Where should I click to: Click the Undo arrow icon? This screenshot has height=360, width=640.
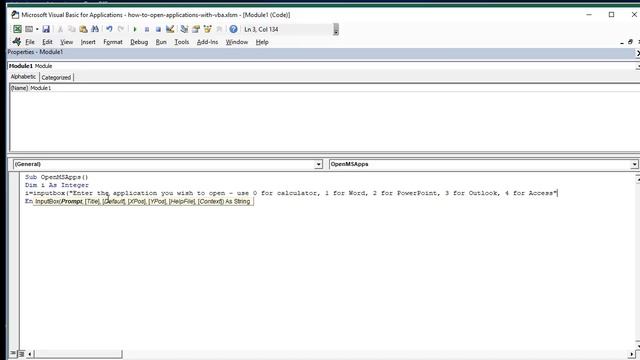(x=109, y=29)
